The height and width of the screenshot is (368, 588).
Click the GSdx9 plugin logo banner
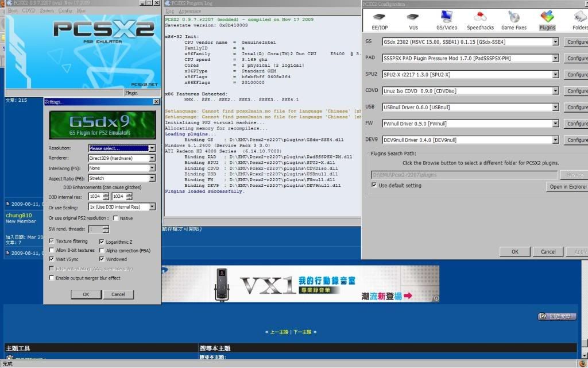[102, 125]
